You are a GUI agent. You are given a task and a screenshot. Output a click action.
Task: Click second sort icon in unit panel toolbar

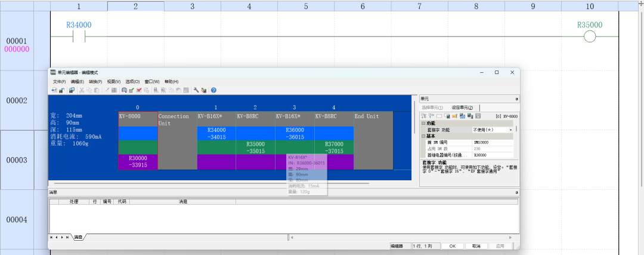pyautogui.click(x=431, y=116)
